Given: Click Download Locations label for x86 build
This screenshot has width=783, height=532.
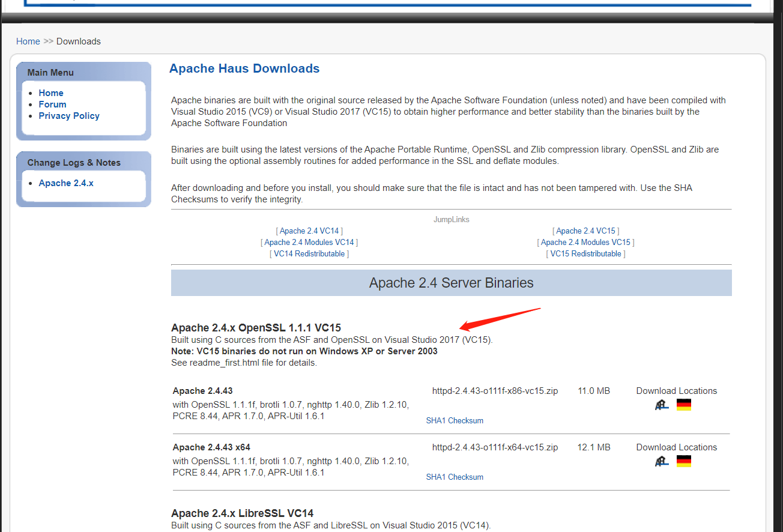Looking at the screenshot, I should pos(677,391).
